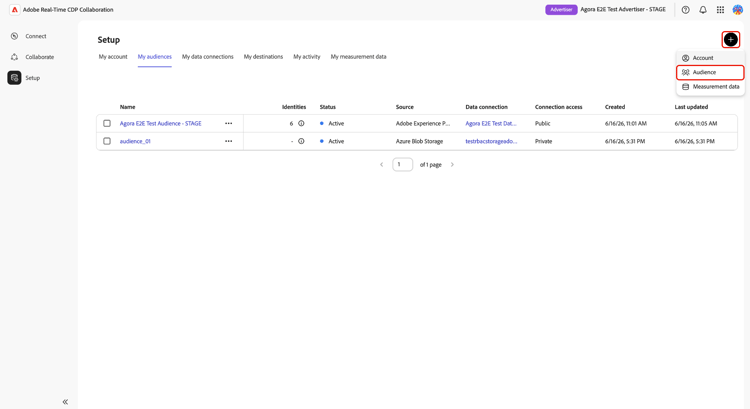Image resolution: width=750 pixels, height=409 pixels.
Task: Click the Last updated column header
Action: tap(691, 107)
